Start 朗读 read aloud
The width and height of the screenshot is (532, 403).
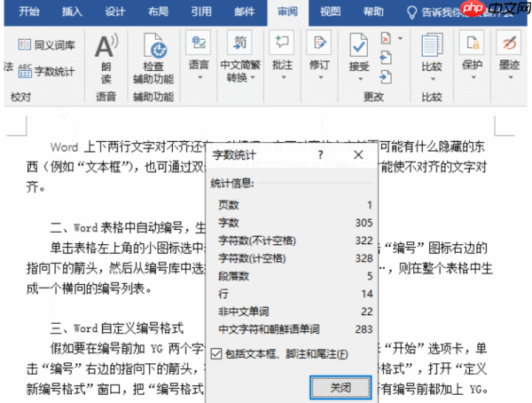pyautogui.click(x=106, y=59)
